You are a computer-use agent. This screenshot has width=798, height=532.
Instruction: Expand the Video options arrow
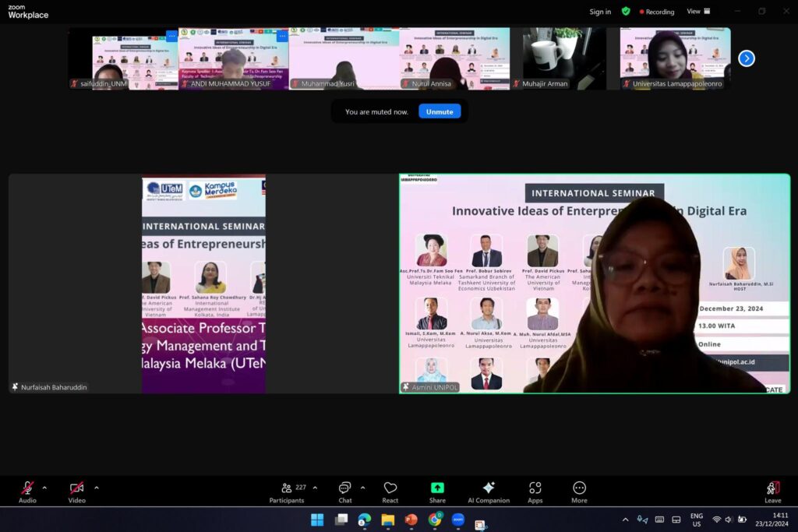click(x=97, y=488)
